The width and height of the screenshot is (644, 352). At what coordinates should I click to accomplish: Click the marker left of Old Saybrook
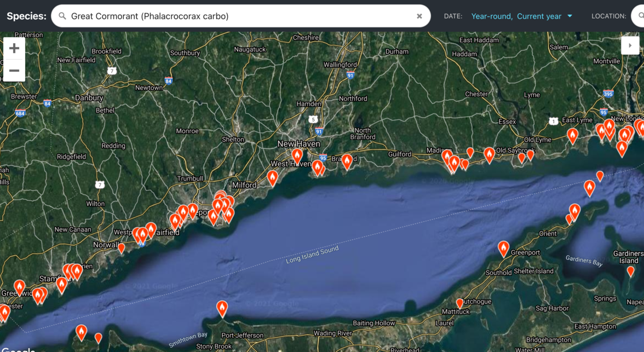click(x=489, y=155)
